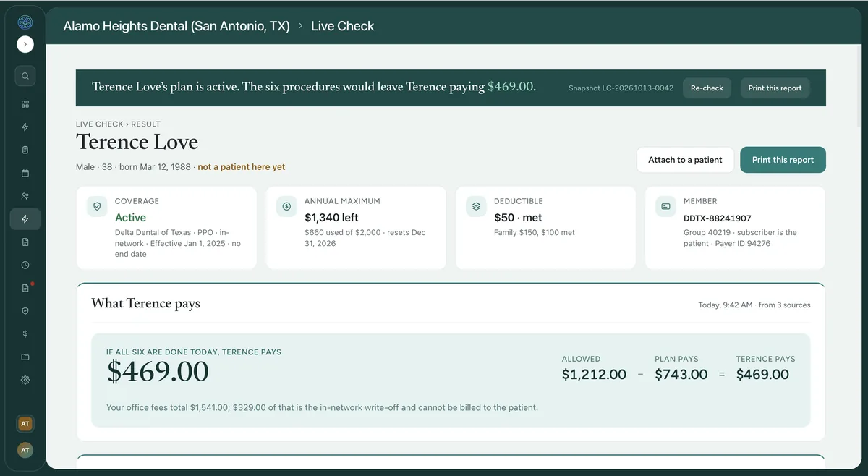Click Print this report in the dark banner

coord(775,88)
